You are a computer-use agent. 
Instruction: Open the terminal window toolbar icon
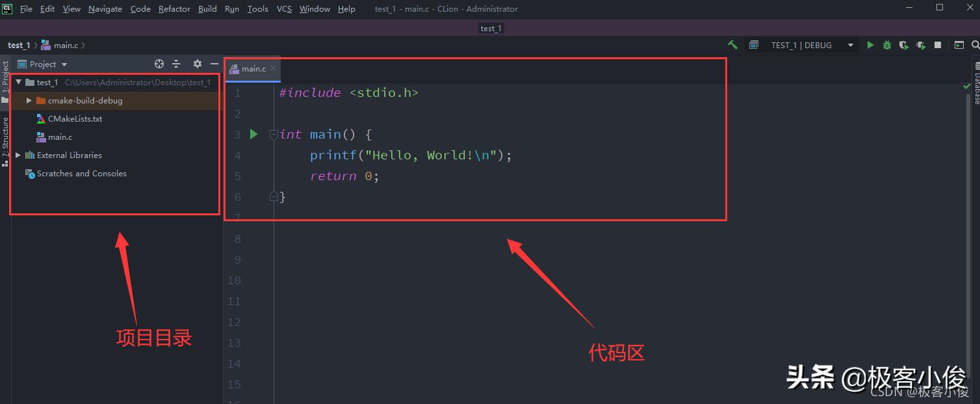[959, 45]
